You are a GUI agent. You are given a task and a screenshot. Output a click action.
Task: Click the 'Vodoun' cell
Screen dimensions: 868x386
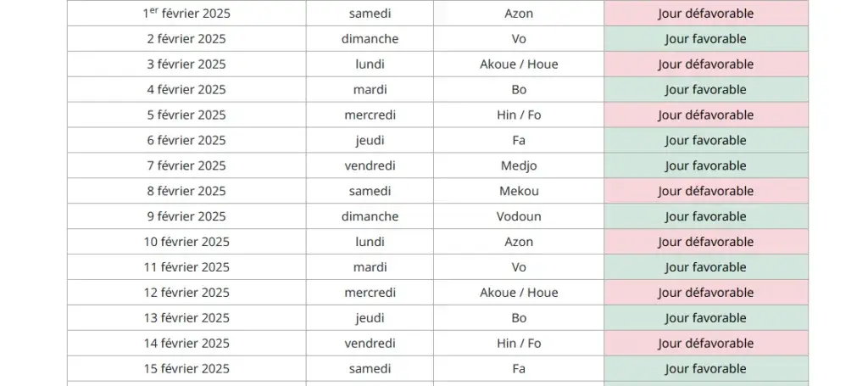coord(519,217)
